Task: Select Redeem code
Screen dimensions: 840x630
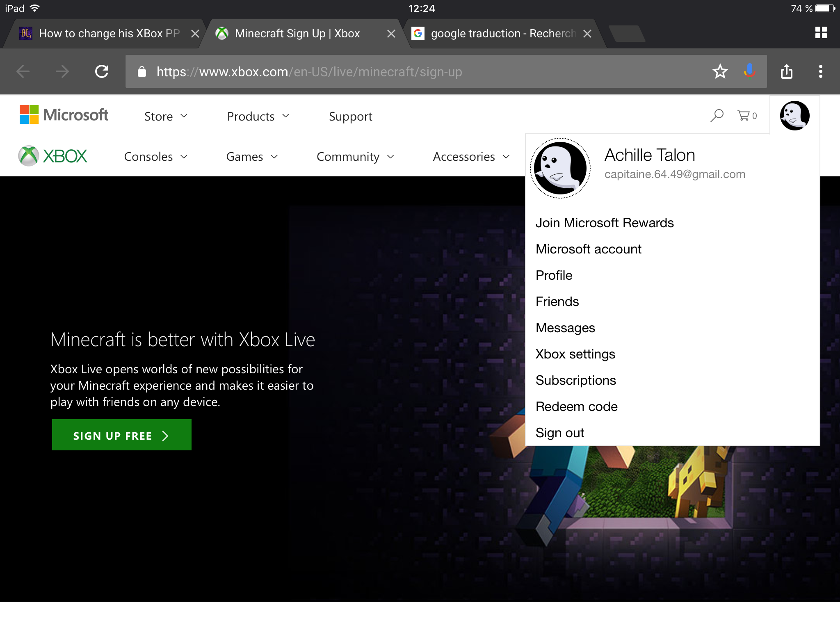Action: (x=577, y=406)
